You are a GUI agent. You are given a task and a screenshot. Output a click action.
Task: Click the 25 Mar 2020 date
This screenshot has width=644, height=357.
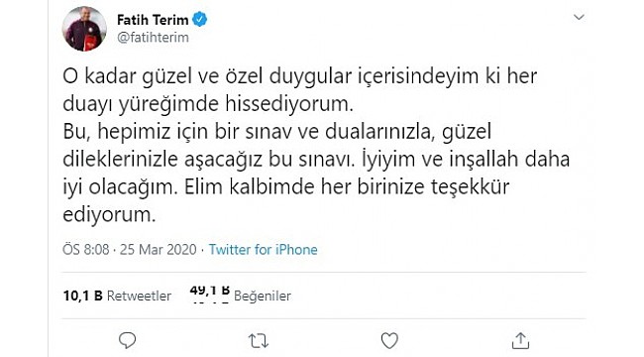pos(159,250)
